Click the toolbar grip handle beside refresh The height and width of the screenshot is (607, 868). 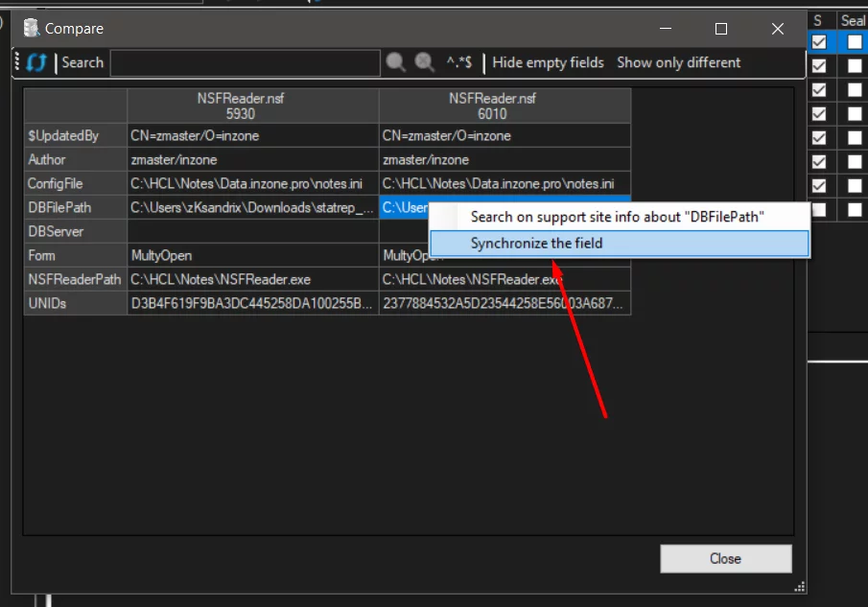coord(17,62)
